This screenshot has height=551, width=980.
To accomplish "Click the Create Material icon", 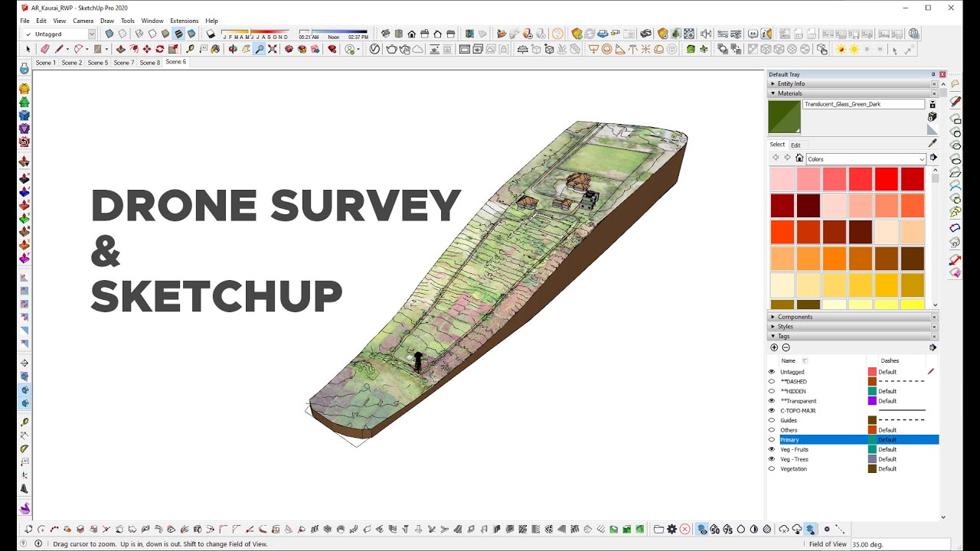I will [x=932, y=116].
